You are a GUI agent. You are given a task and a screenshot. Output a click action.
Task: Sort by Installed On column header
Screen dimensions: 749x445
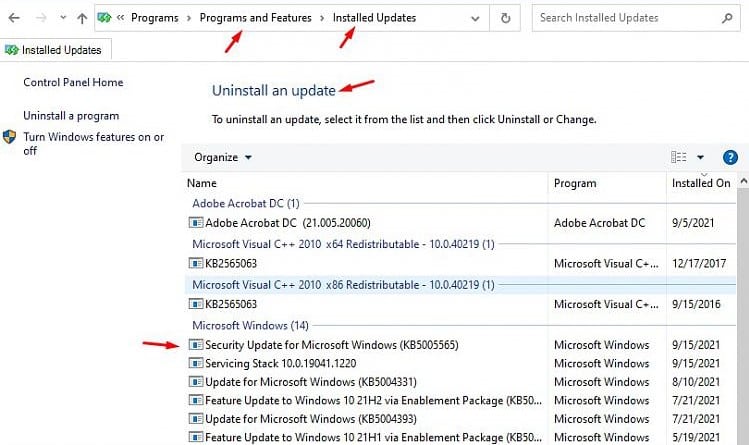coord(700,183)
